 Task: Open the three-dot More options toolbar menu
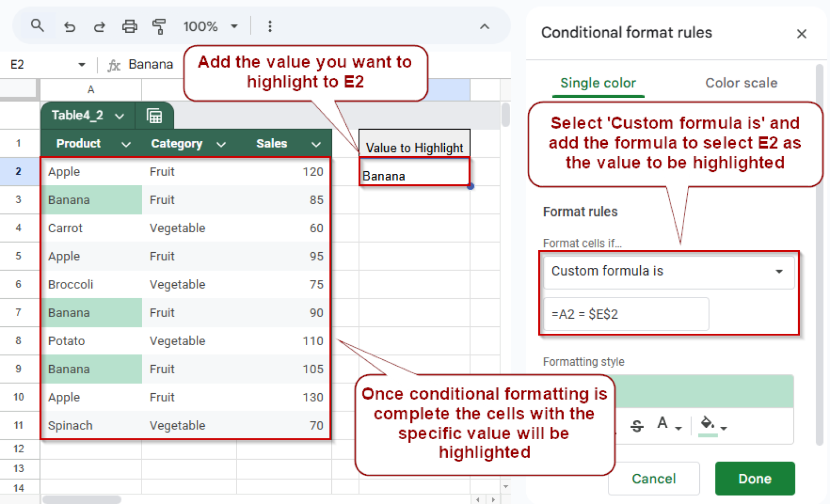270,25
